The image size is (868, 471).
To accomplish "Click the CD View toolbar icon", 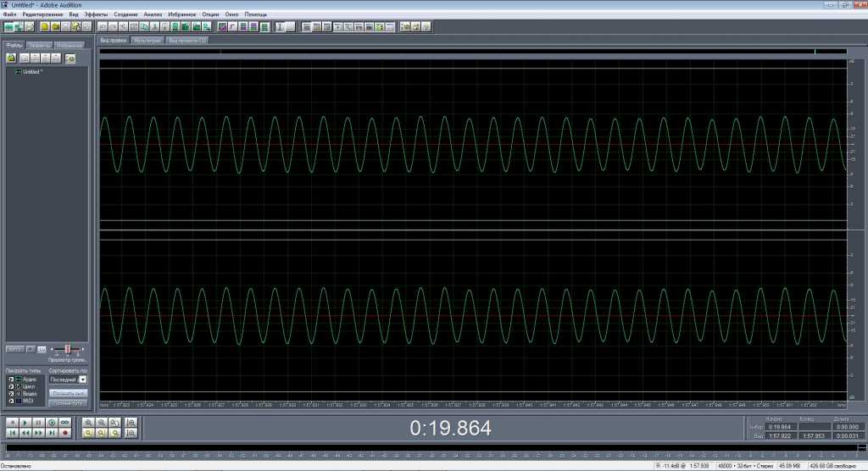I will pyautogui.click(x=30, y=26).
